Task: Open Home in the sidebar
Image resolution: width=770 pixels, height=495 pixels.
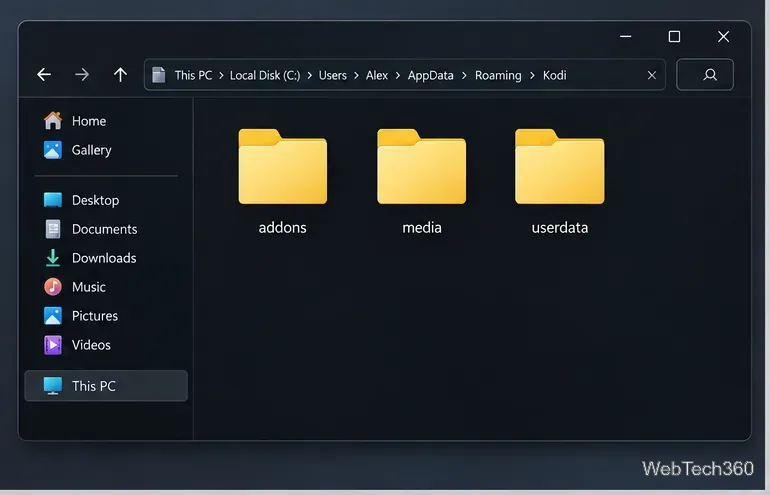Action: coord(89,121)
